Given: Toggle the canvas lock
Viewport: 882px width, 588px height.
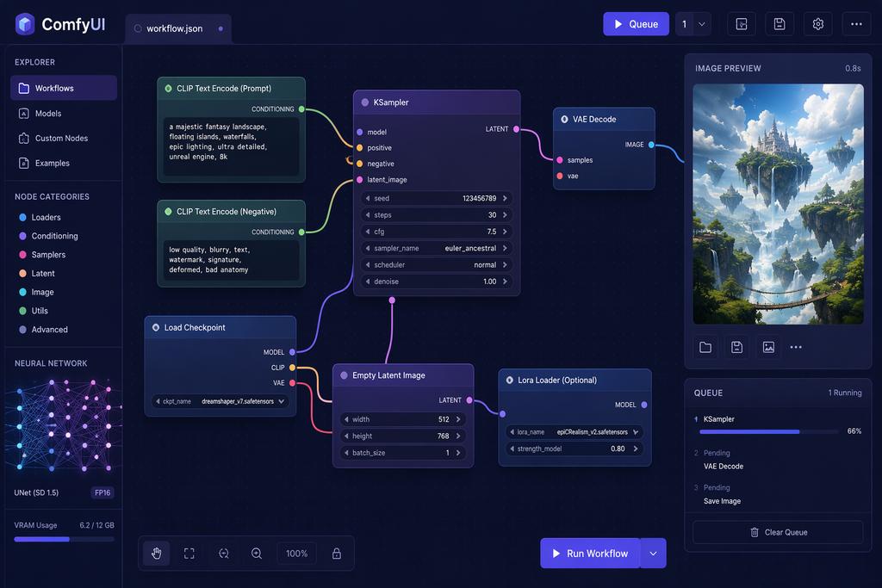Looking at the screenshot, I should click(337, 554).
